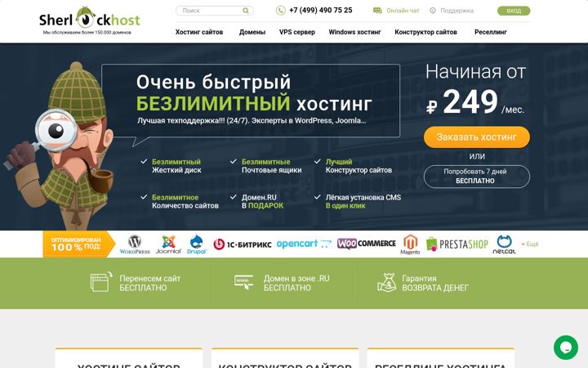The image size is (588, 368).
Task: Click the 'Лучшая техподдержка!!! (24/7)' subtitle
Action: [x=252, y=121]
